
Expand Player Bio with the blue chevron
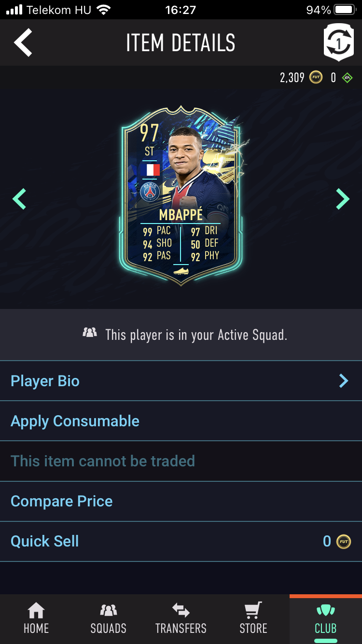[344, 381]
